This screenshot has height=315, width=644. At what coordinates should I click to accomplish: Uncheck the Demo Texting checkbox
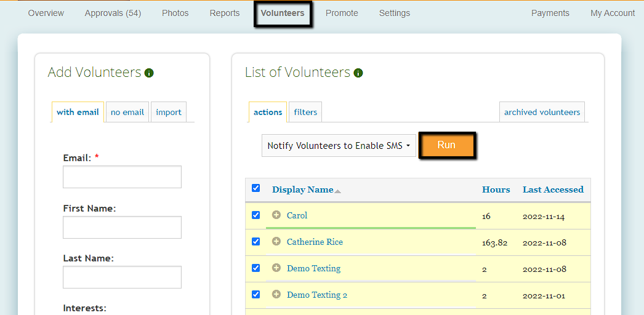click(x=256, y=268)
